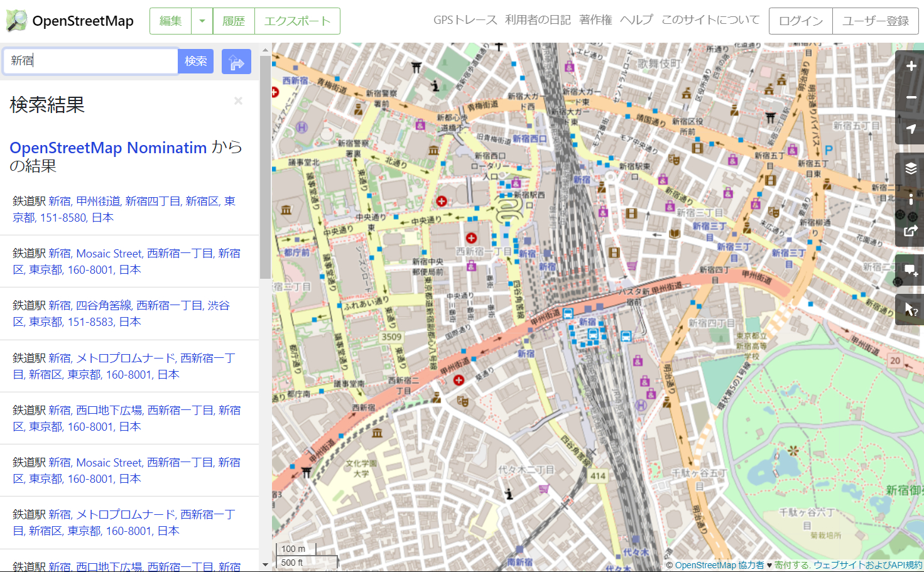
Task: Click sidebar scrollbar up arrow
Action: (265, 50)
